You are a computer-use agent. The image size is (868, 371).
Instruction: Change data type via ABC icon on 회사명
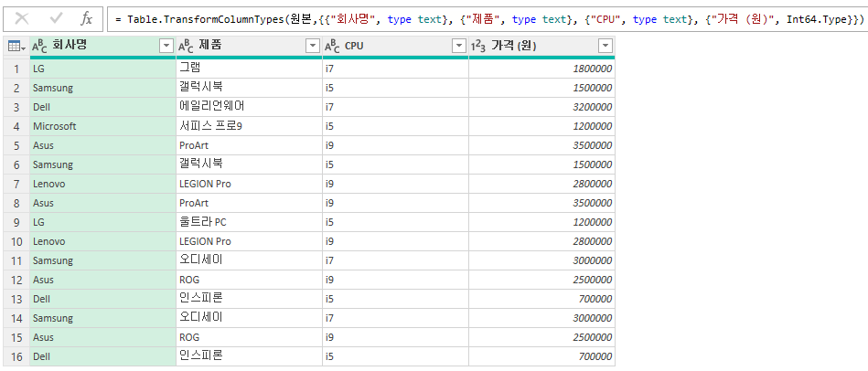(x=39, y=47)
